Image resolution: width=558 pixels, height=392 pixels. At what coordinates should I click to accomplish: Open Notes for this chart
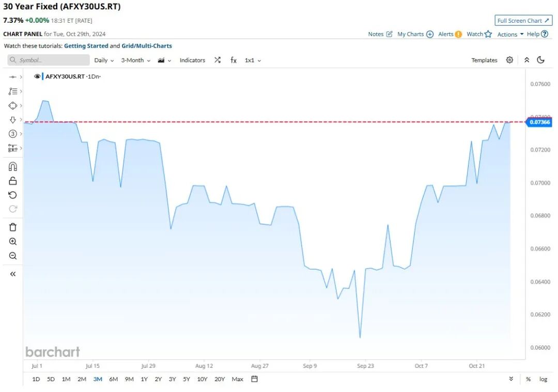(380, 34)
